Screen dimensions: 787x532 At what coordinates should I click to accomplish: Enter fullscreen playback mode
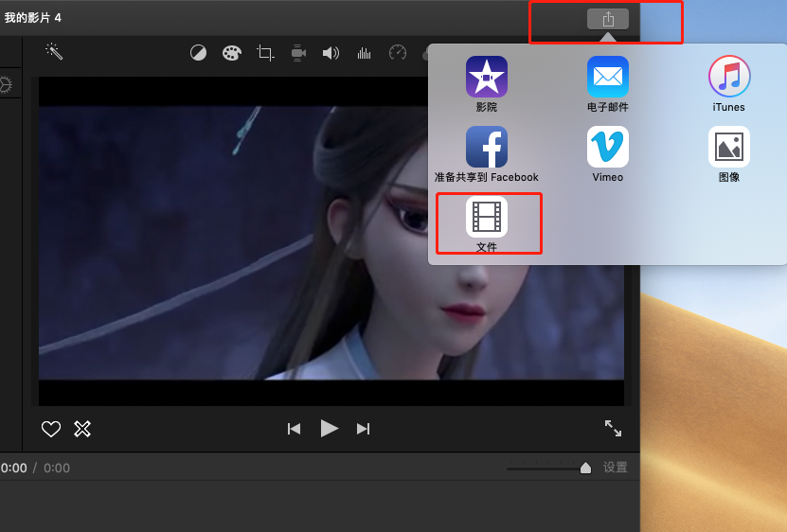click(613, 428)
